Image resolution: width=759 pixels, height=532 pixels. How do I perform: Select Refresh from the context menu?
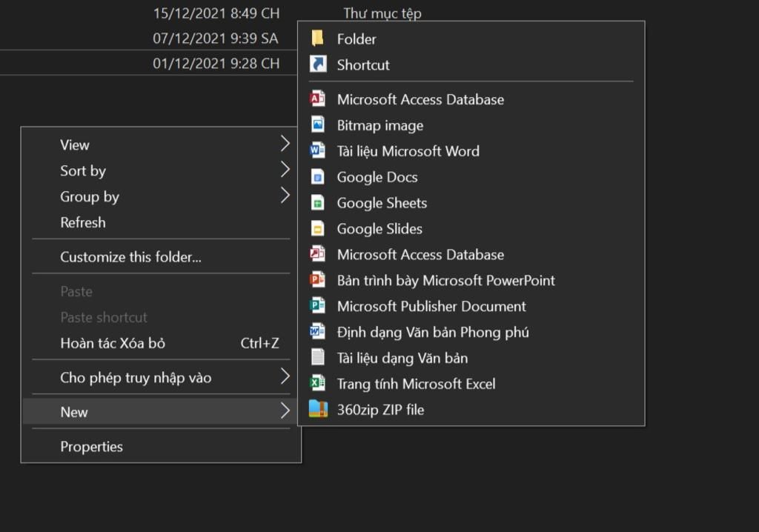coord(83,222)
